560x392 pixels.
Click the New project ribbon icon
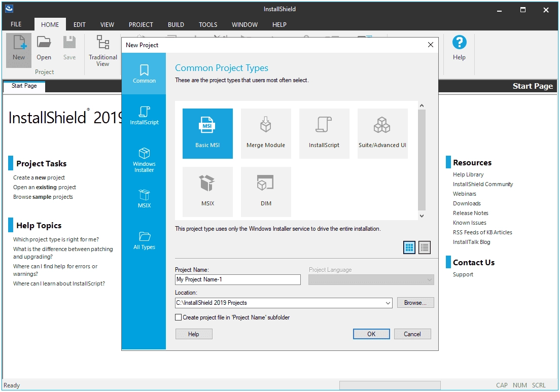[19, 50]
